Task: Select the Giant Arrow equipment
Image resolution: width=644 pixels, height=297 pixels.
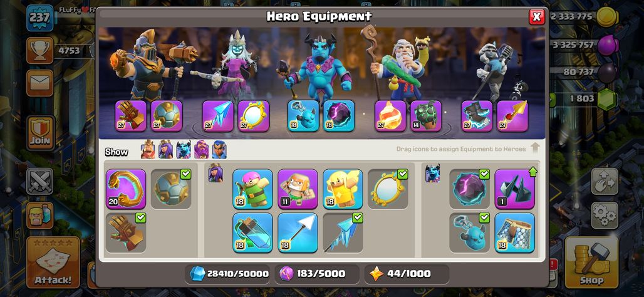Action: pos(298,232)
